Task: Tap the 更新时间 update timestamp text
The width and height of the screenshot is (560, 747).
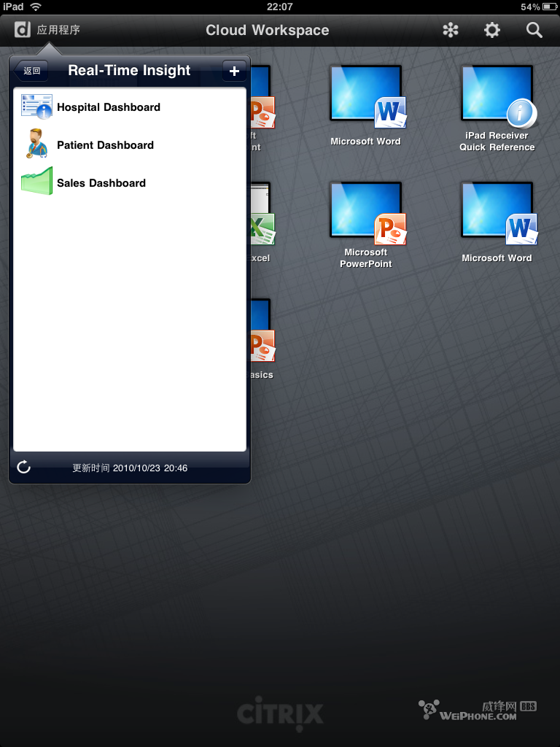Action: [130, 468]
